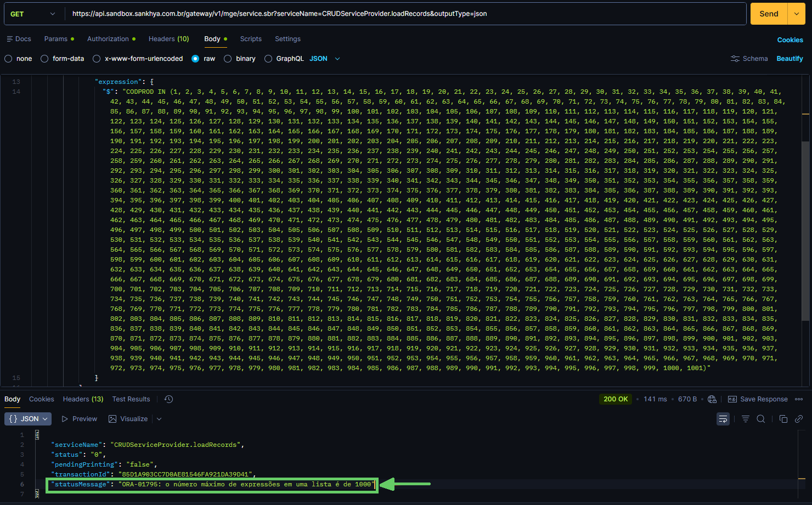Open the response Headers (13) tab

[83, 399]
